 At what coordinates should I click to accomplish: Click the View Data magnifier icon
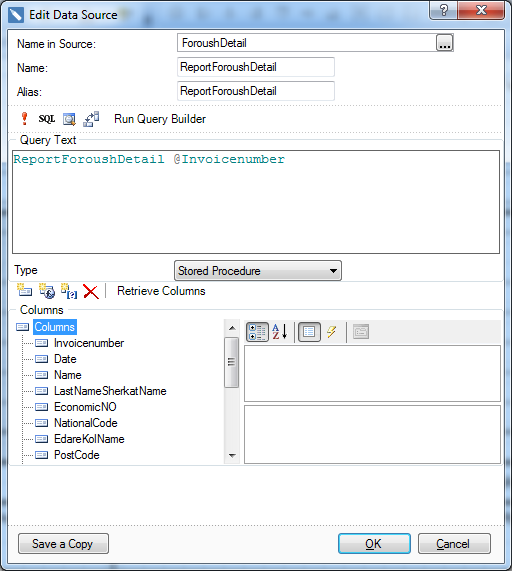point(69,119)
